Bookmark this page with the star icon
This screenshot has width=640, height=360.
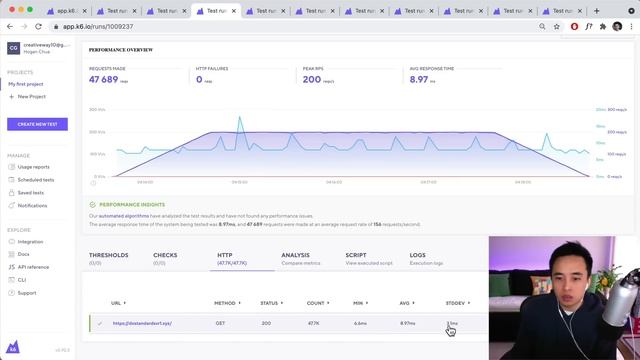(557, 27)
